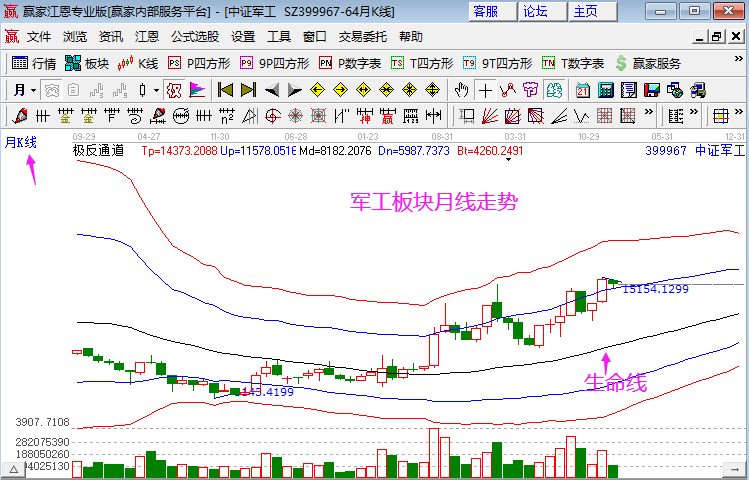
Task: Open the 帮助 menu
Action: (x=411, y=37)
